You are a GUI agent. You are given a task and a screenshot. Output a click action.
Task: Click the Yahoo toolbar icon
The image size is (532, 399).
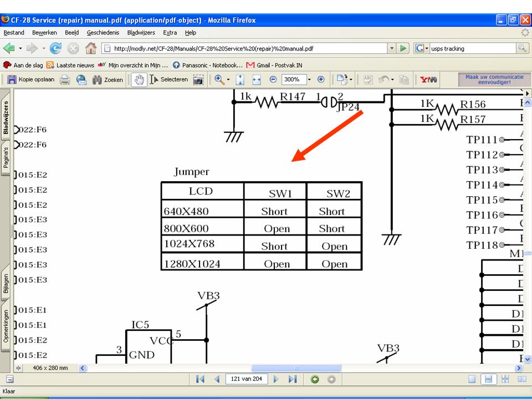point(428,80)
